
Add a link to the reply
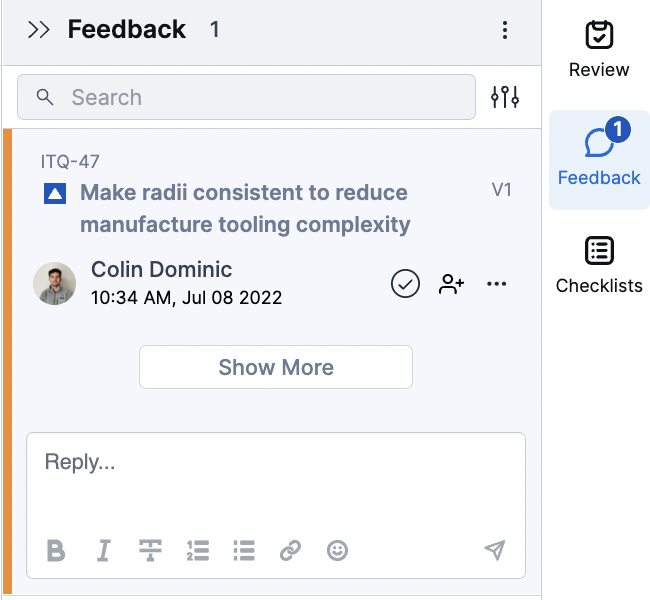pyautogui.click(x=290, y=550)
